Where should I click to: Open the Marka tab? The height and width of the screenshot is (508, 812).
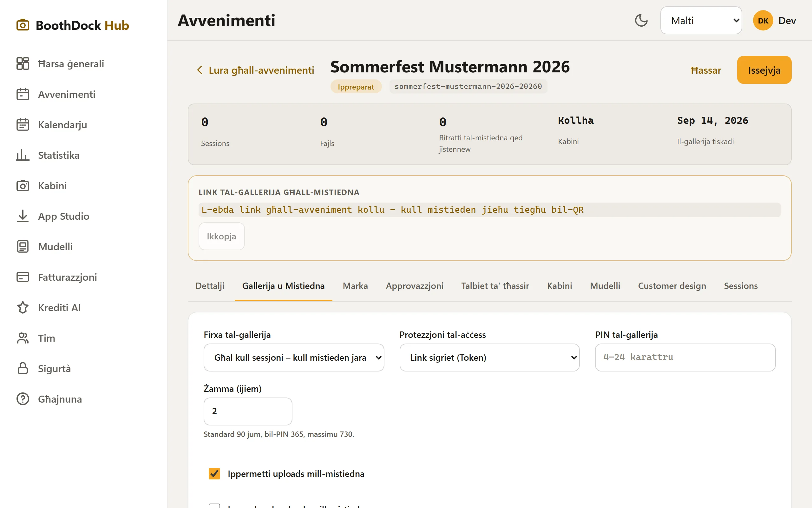click(x=355, y=286)
